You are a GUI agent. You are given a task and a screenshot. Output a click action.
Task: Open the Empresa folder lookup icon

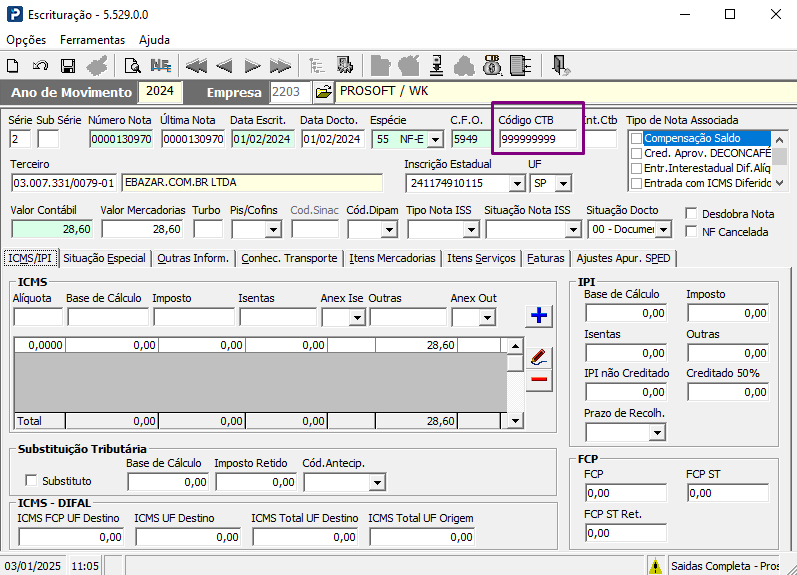(323, 92)
